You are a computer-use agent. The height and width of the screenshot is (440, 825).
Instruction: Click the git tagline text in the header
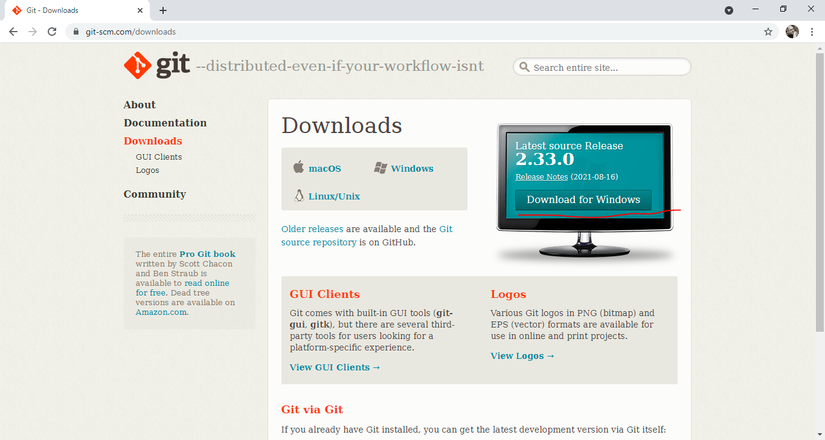pyautogui.click(x=340, y=66)
